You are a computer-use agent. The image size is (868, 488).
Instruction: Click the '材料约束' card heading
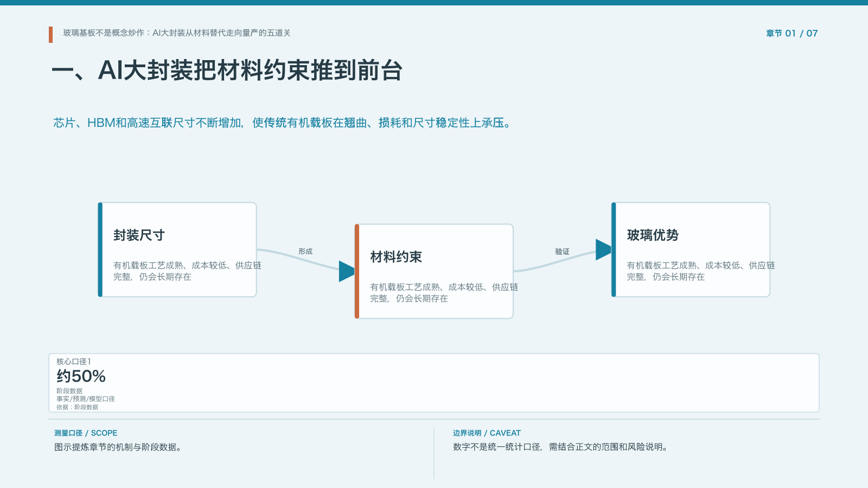(x=396, y=257)
